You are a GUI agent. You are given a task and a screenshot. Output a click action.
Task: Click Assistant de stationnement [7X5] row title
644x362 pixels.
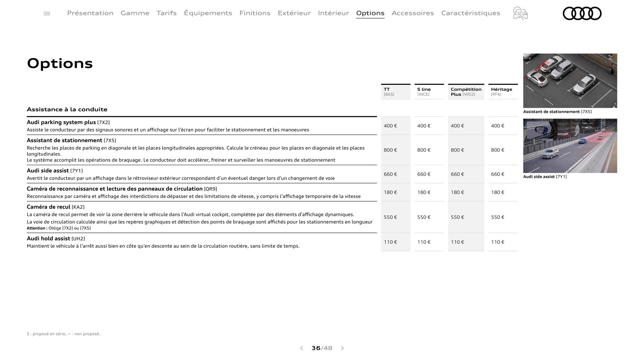[72, 140]
